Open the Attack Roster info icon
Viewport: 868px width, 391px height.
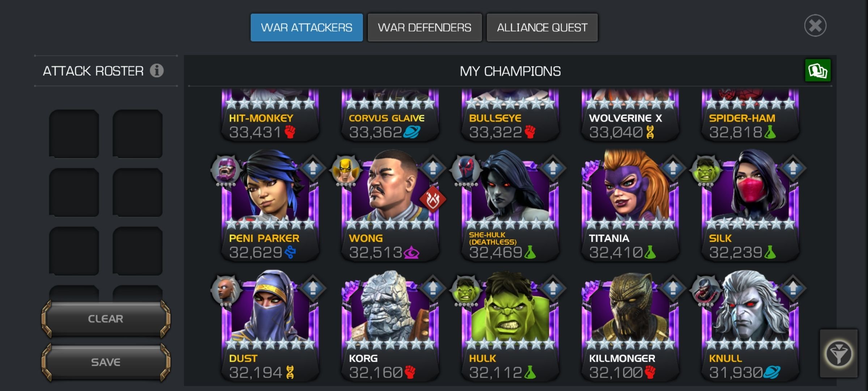pyautogui.click(x=157, y=71)
